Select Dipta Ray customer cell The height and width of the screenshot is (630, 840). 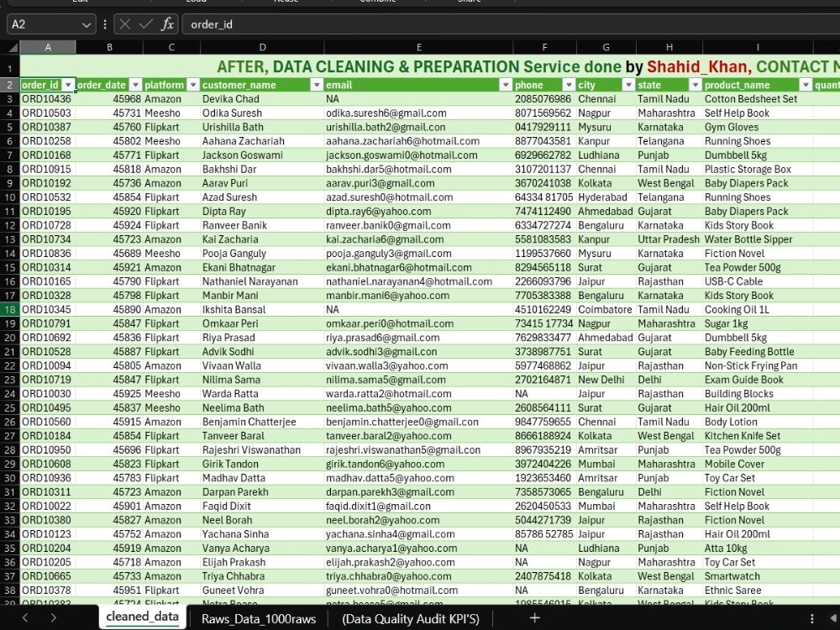tap(262, 211)
